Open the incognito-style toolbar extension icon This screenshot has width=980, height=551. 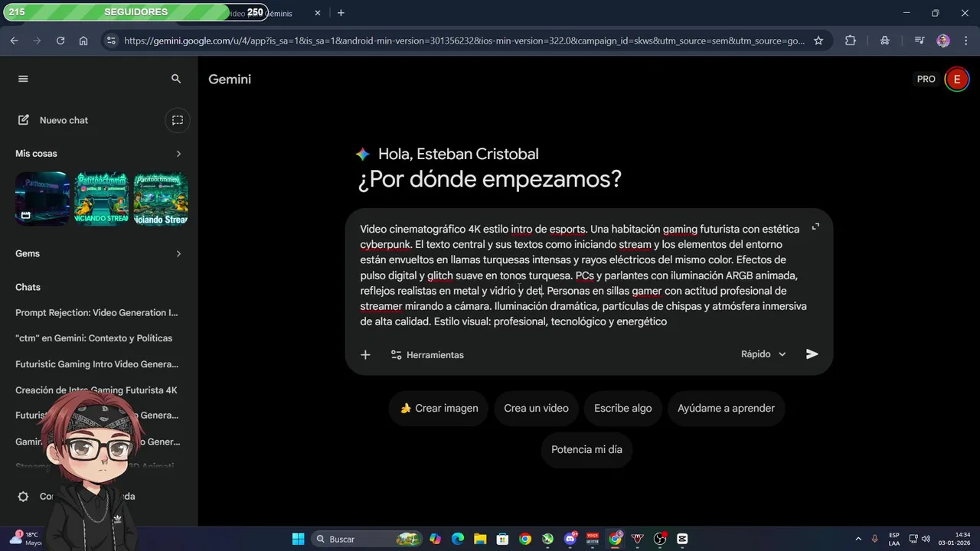885,41
